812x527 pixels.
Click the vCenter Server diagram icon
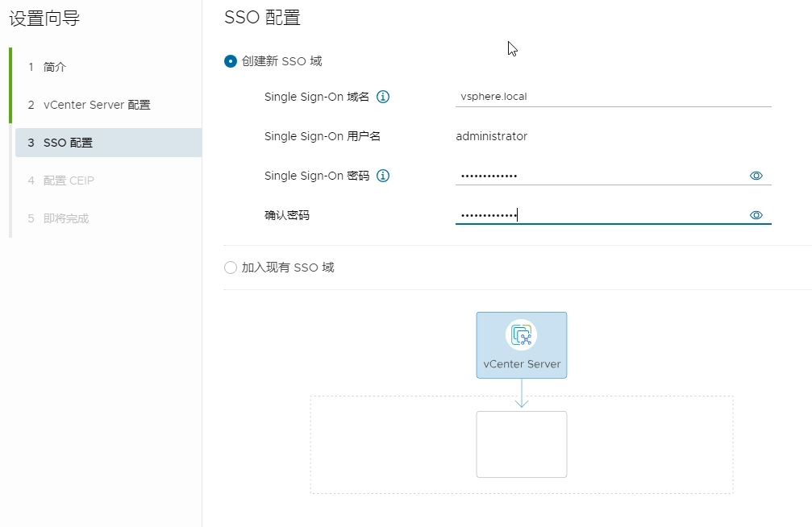pyautogui.click(x=522, y=335)
